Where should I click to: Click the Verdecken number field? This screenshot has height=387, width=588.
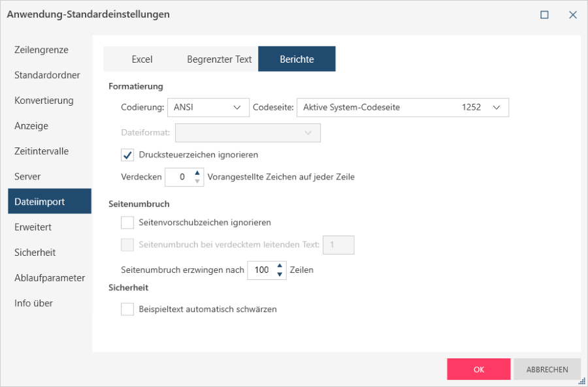(x=179, y=177)
